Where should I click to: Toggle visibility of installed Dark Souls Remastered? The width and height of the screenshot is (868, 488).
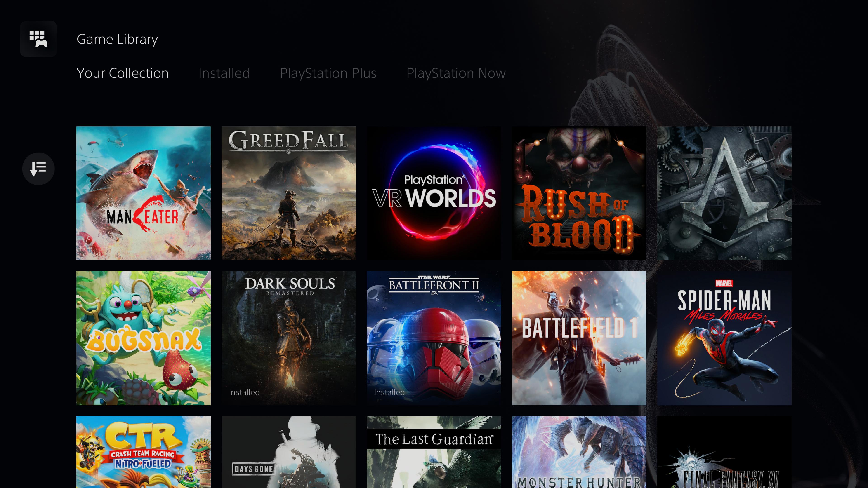244,392
